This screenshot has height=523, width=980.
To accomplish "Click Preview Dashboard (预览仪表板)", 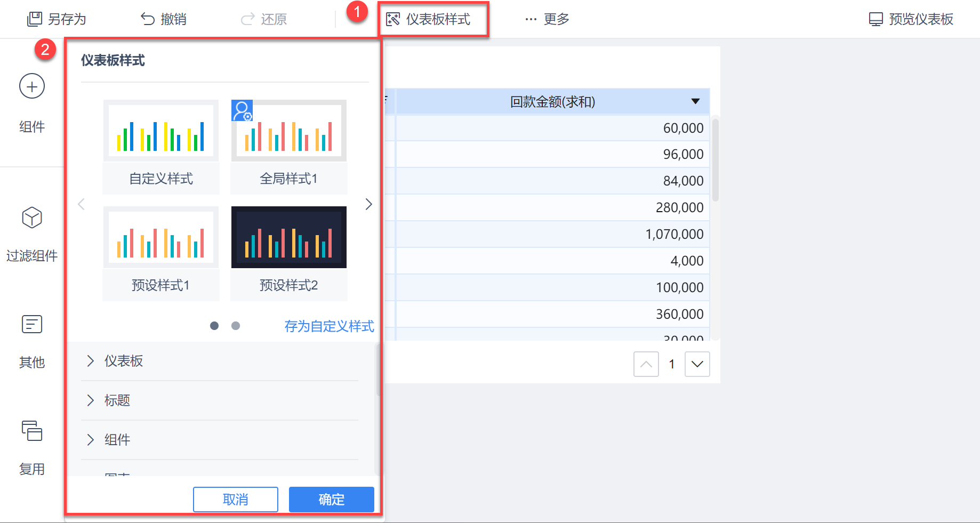I will [911, 19].
